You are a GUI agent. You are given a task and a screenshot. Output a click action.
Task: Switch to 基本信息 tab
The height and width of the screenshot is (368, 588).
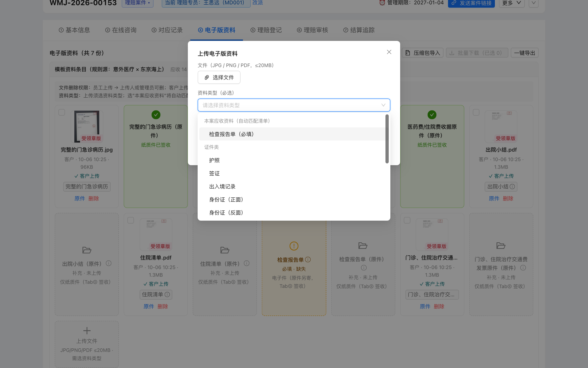pyautogui.click(x=74, y=30)
